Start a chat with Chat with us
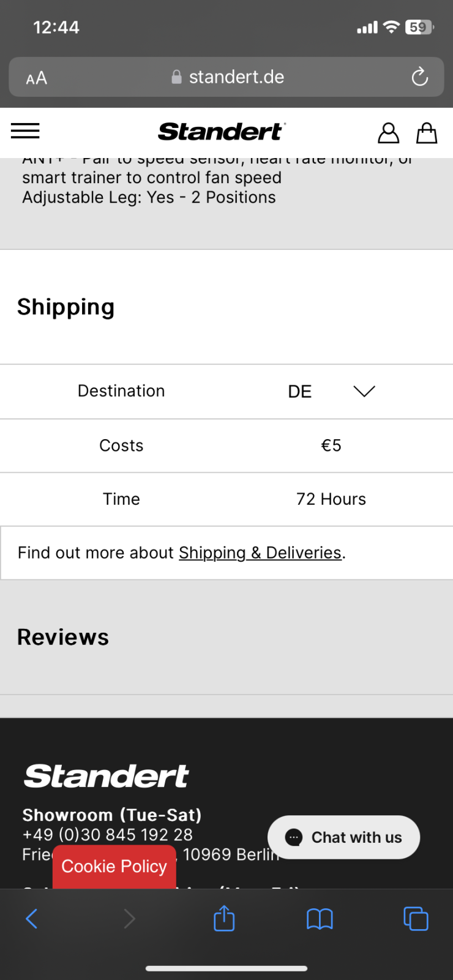This screenshot has width=453, height=980. (344, 837)
